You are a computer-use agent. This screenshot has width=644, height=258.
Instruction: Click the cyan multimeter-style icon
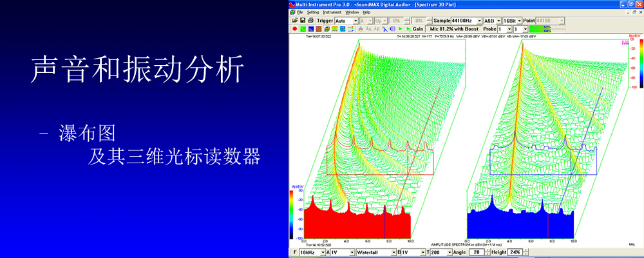click(343, 29)
